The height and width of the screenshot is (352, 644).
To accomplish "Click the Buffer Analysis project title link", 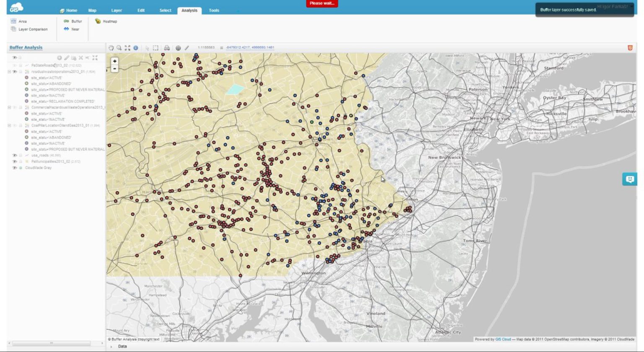I will (x=26, y=47).
